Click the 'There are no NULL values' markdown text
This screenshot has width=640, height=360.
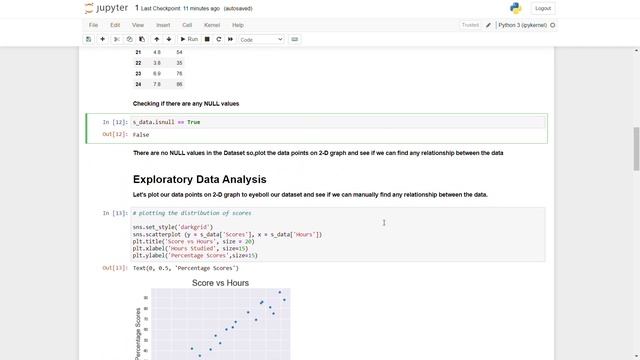(x=318, y=153)
